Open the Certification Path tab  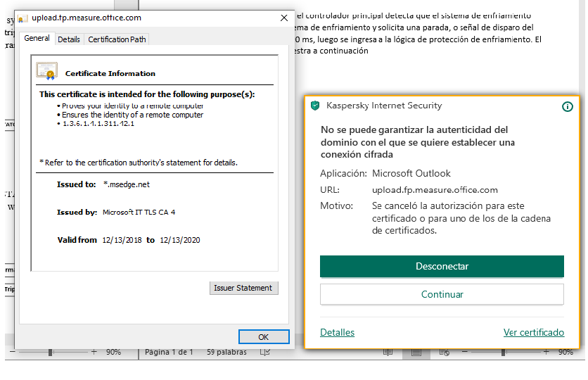click(117, 39)
